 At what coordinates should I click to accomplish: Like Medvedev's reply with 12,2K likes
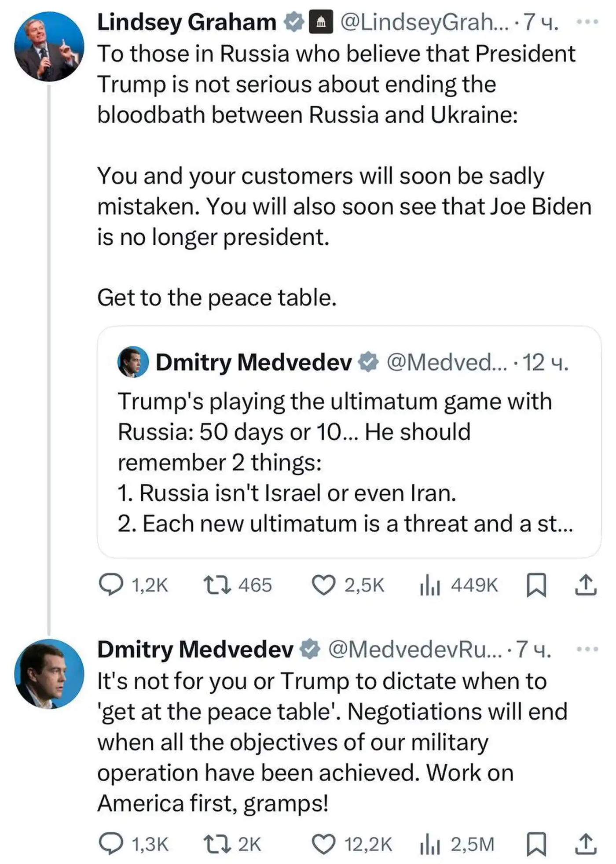click(x=323, y=843)
